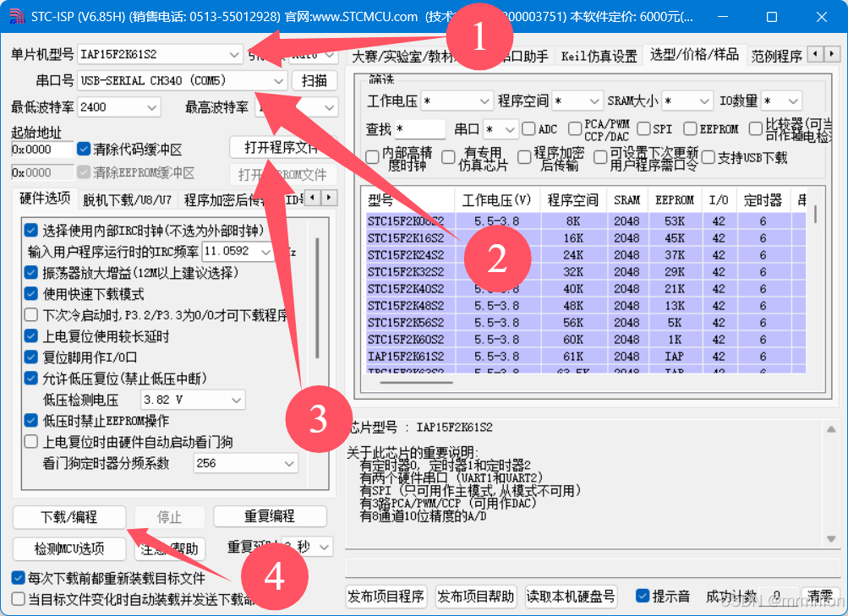This screenshot has height=616, width=848.
Task: Toggle the 提示音 checkbox
Action: pos(642,596)
